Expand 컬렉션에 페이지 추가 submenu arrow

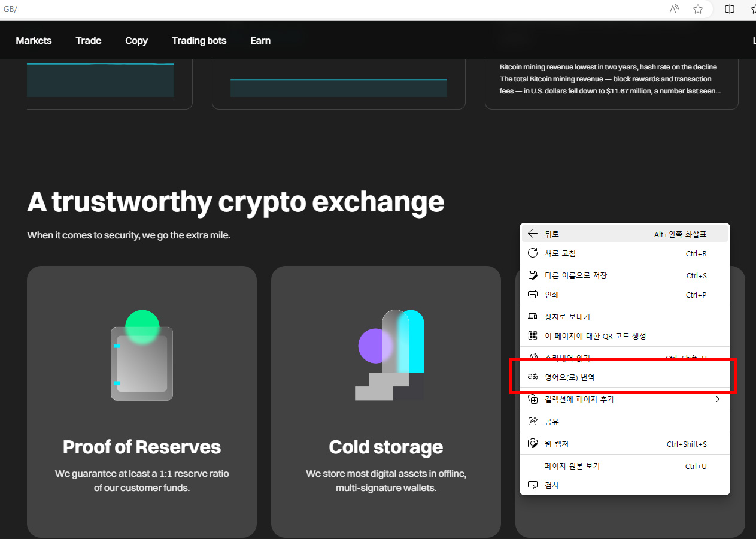718,399
